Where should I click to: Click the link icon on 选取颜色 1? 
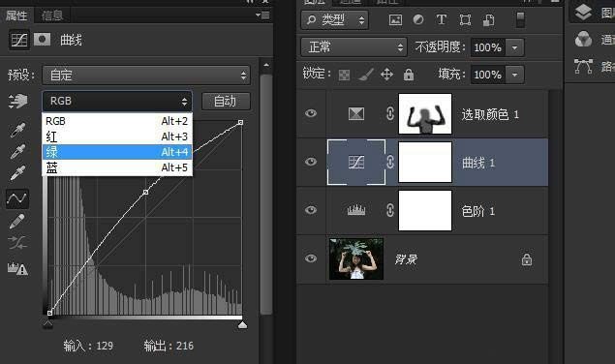coord(390,114)
